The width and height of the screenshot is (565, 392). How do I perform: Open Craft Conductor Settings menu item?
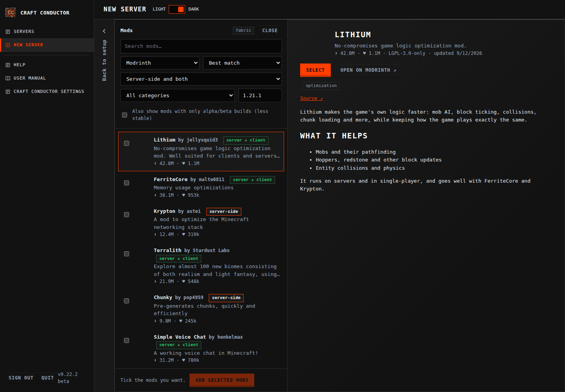(x=47, y=92)
